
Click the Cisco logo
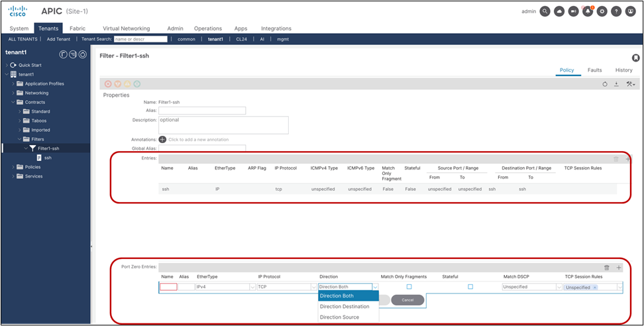[18, 11]
